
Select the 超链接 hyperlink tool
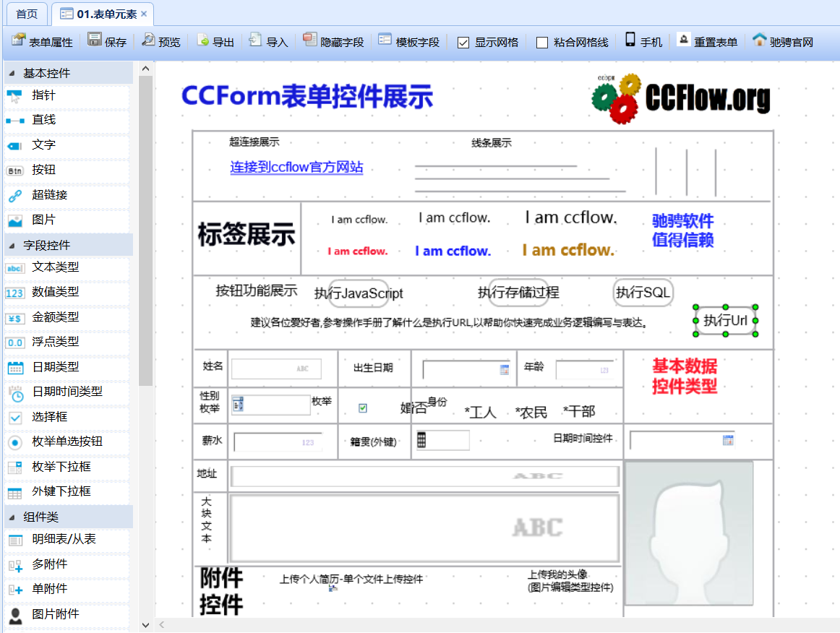coord(14,196)
